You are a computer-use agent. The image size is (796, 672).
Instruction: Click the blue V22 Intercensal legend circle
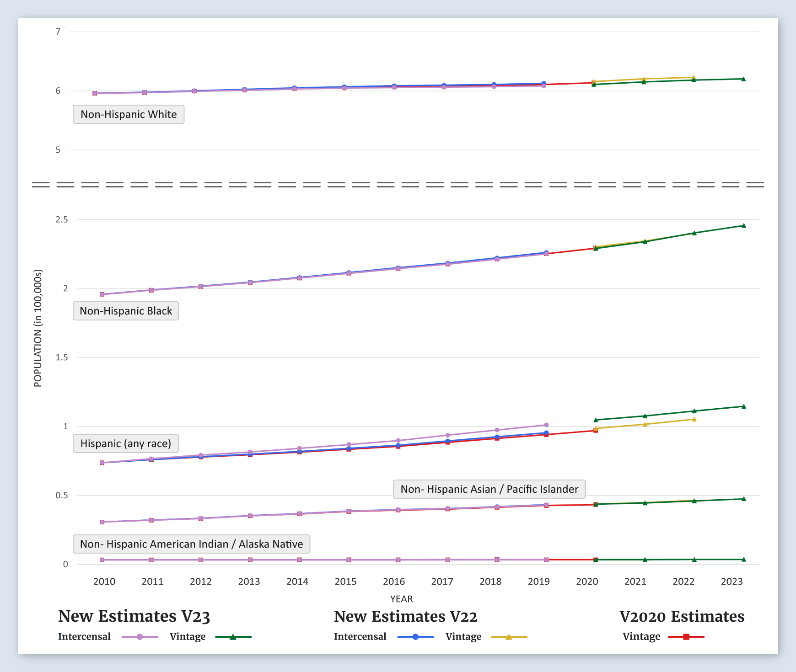click(415, 637)
